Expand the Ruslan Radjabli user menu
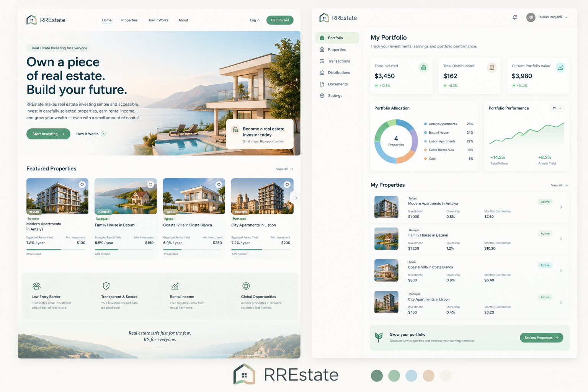The image size is (588, 392). (566, 17)
